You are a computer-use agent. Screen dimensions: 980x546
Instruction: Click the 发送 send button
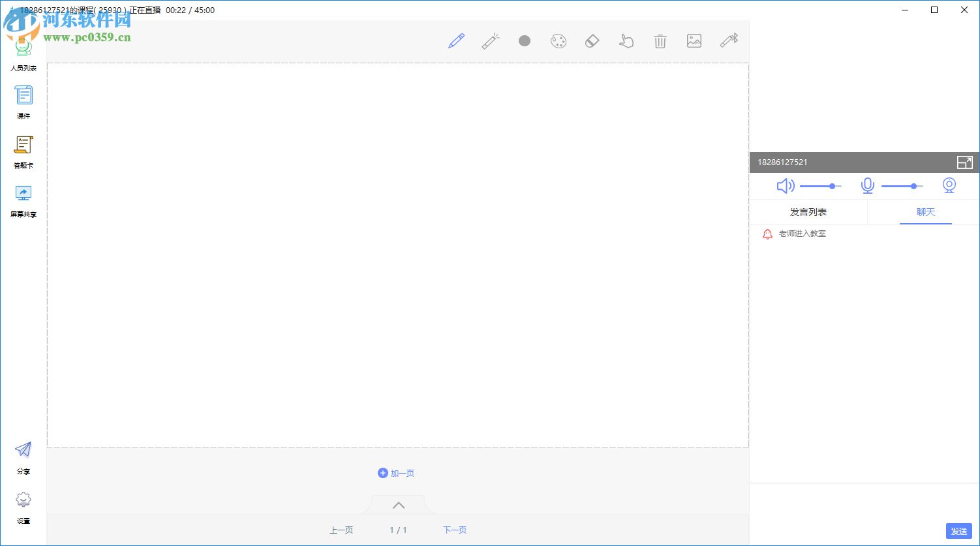[959, 531]
